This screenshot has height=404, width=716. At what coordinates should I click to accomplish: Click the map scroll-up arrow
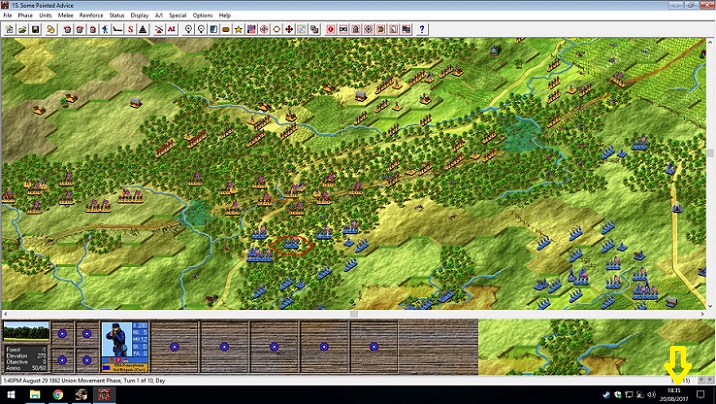(710, 41)
